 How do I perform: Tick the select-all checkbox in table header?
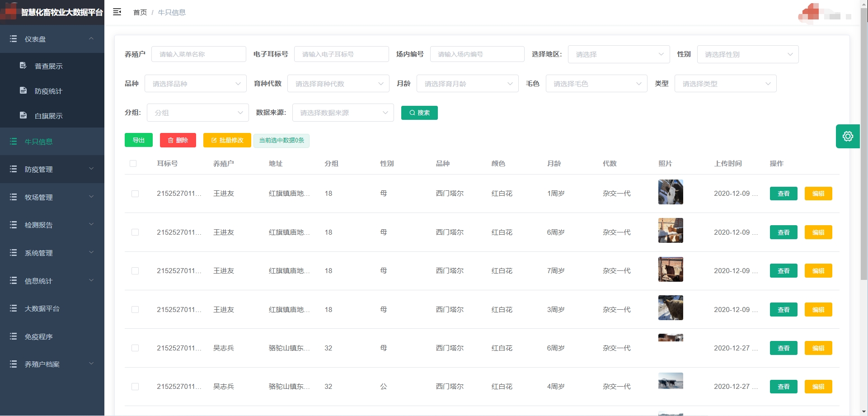133,164
